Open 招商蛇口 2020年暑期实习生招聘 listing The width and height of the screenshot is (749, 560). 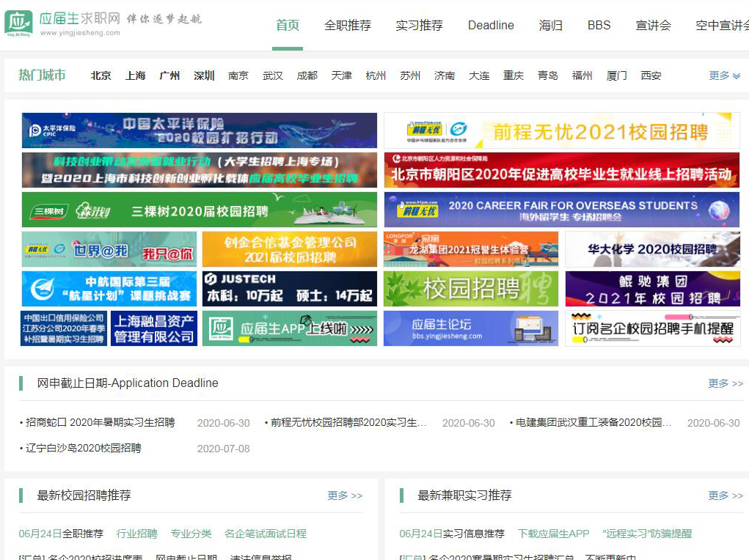coord(101,422)
